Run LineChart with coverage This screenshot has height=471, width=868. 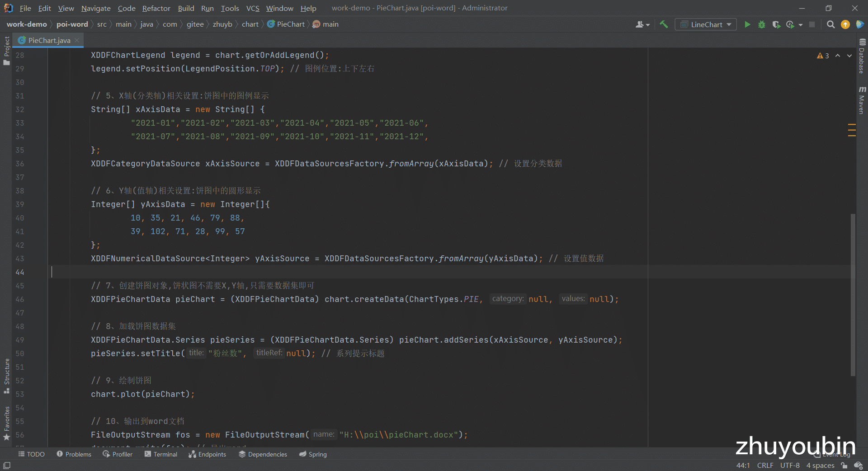coord(776,24)
